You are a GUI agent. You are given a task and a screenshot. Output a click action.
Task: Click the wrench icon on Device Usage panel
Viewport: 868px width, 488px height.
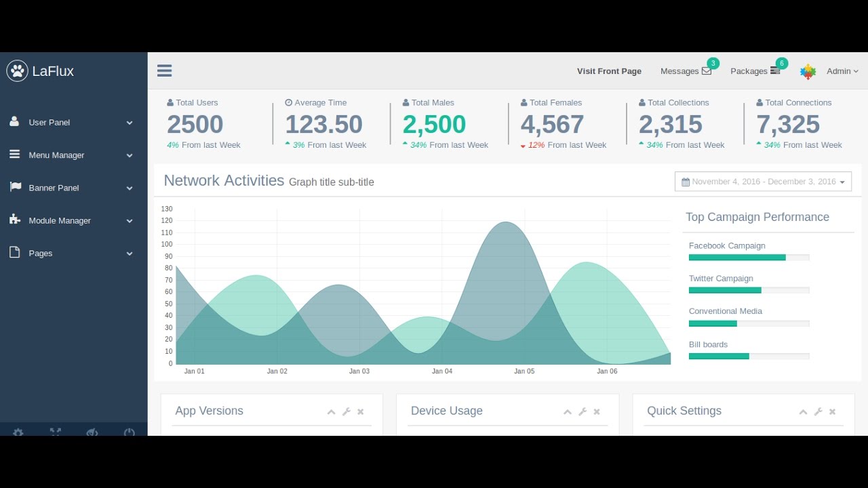coord(582,411)
